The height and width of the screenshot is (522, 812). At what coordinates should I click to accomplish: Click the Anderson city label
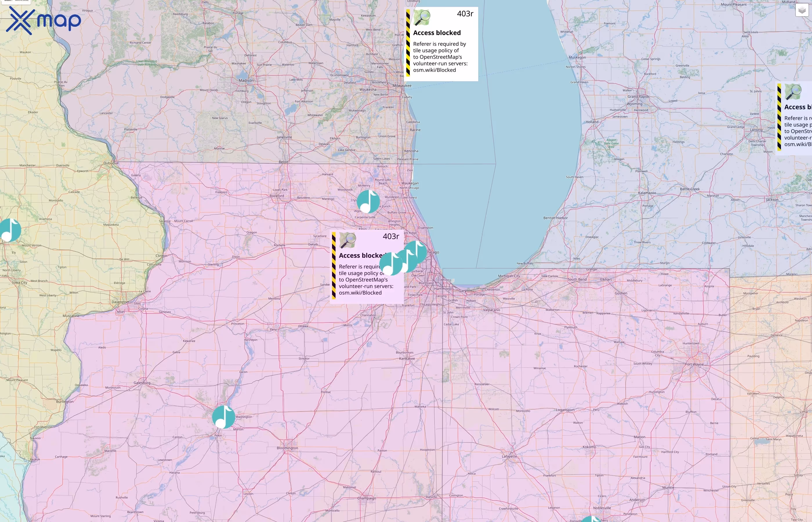click(637, 500)
